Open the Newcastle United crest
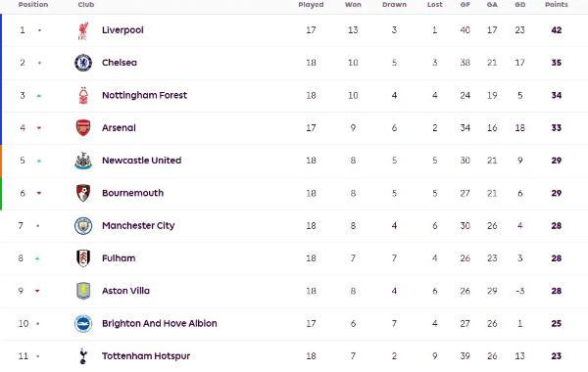 click(83, 161)
